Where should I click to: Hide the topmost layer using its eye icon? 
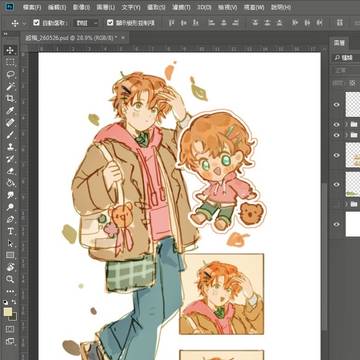337,105
